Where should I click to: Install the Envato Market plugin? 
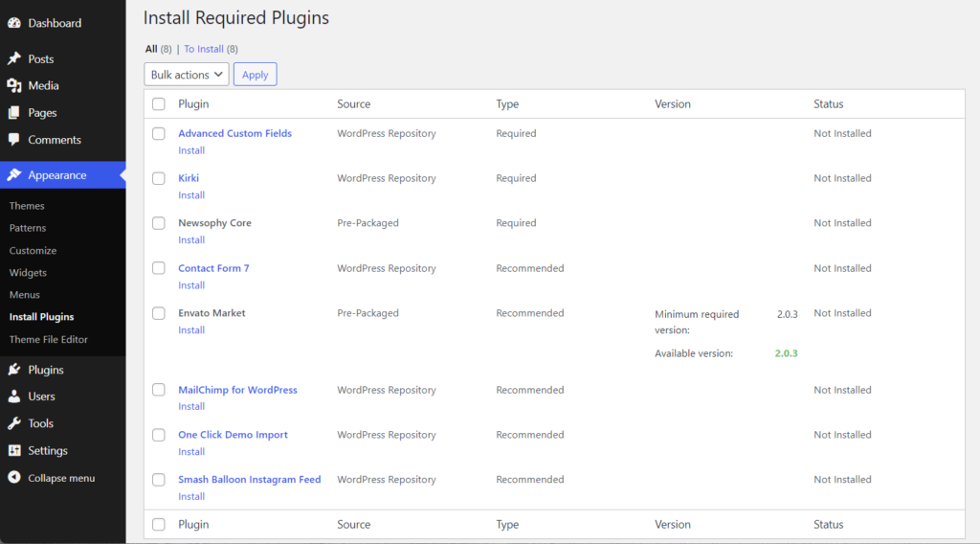pyautogui.click(x=191, y=330)
